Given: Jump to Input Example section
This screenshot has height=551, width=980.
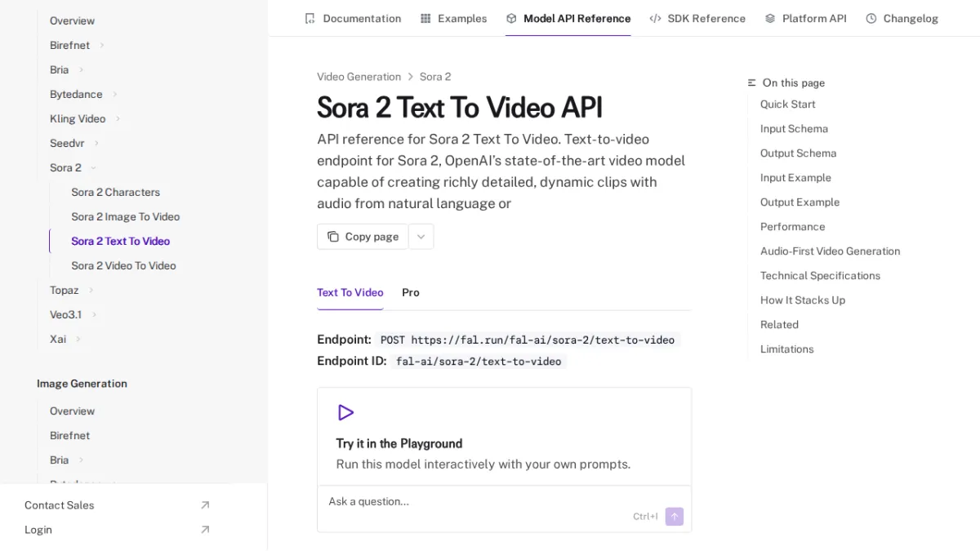Looking at the screenshot, I should tap(795, 177).
